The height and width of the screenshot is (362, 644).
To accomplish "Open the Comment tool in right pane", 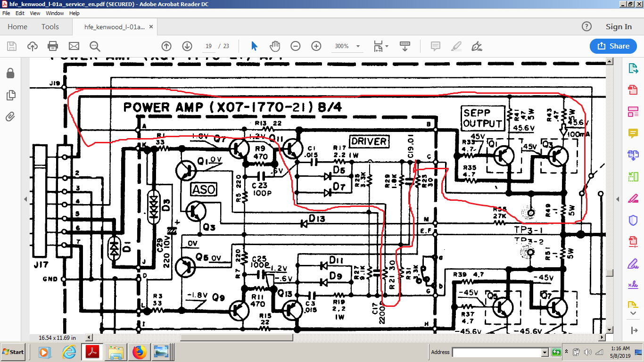I will pos(633,134).
